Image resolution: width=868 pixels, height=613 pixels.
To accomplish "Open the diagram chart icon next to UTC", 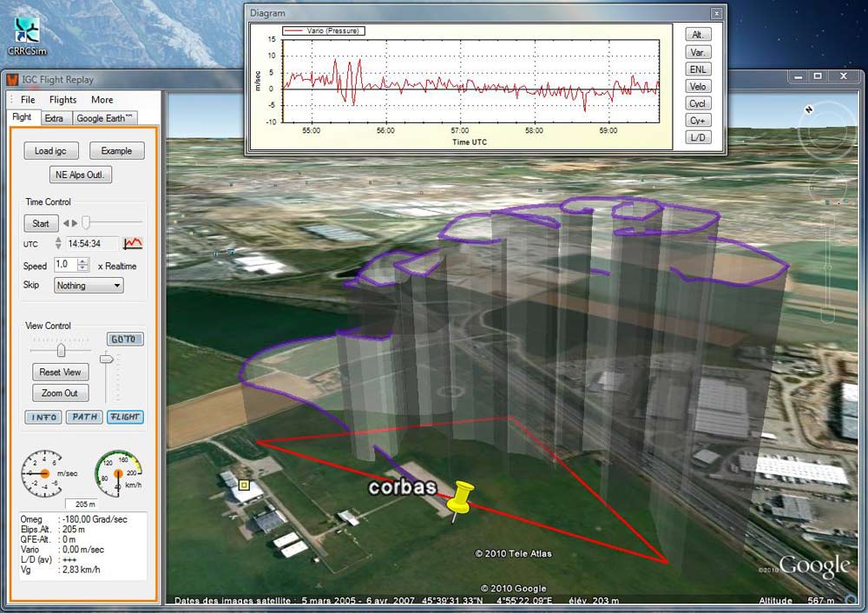I will click(133, 243).
